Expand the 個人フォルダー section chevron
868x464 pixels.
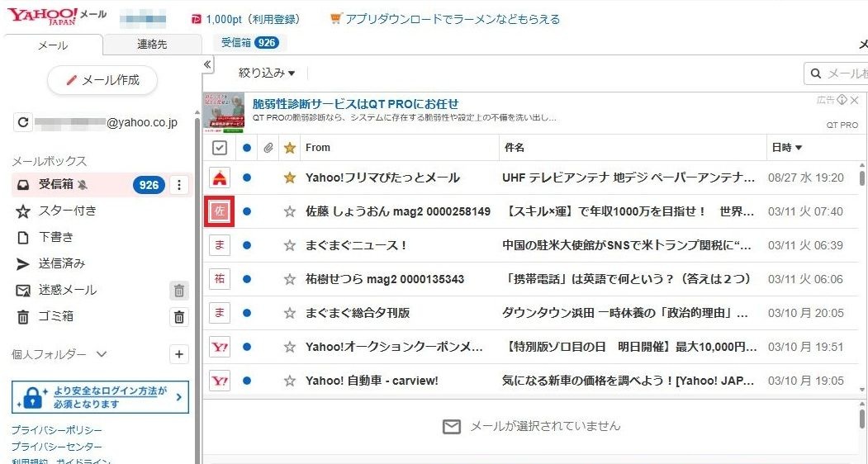tap(102, 354)
